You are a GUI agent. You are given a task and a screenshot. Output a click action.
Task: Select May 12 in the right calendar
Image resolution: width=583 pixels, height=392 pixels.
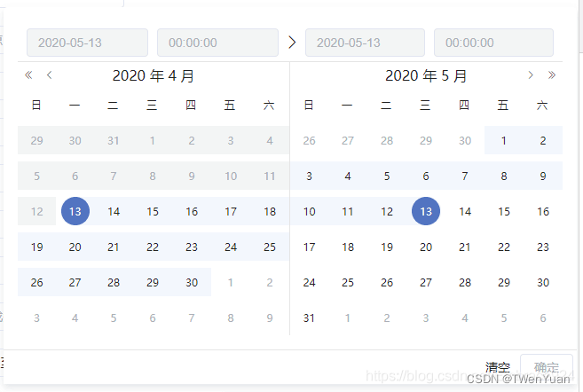click(x=387, y=211)
